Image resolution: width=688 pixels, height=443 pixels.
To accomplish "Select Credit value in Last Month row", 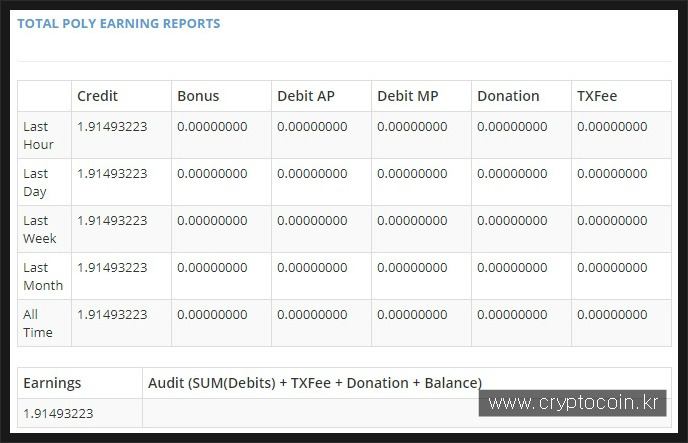I will [x=112, y=267].
